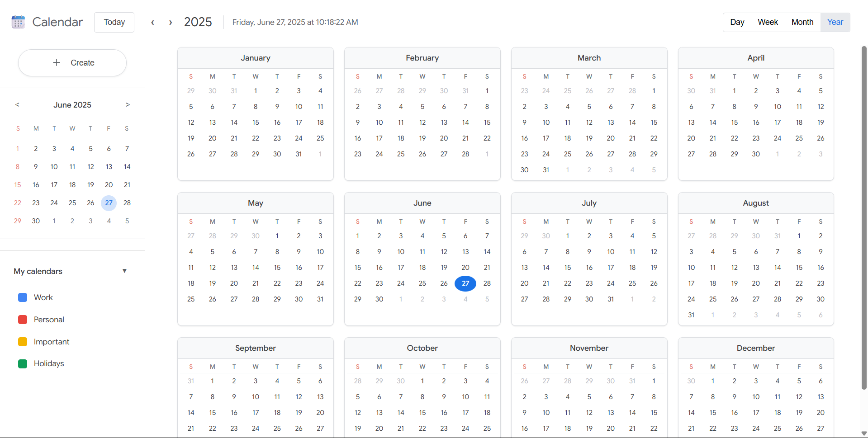Select January 15 in year grid

click(256, 122)
